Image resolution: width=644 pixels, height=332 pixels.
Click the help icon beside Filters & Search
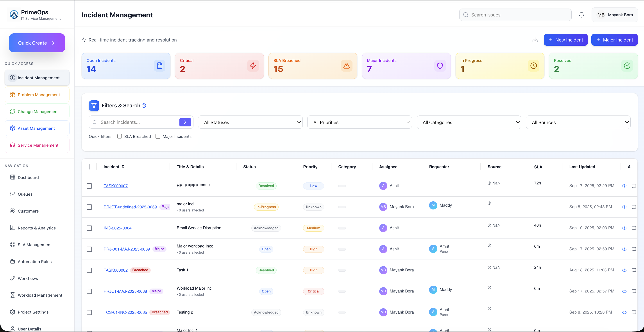(x=144, y=106)
